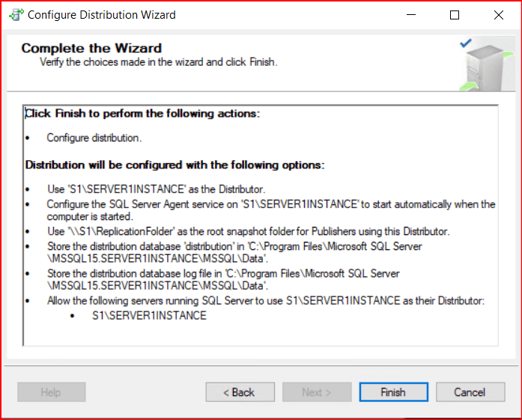Click the disabled Help button
Image resolution: width=522 pixels, height=420 pixels.
[x=51, y=392]
